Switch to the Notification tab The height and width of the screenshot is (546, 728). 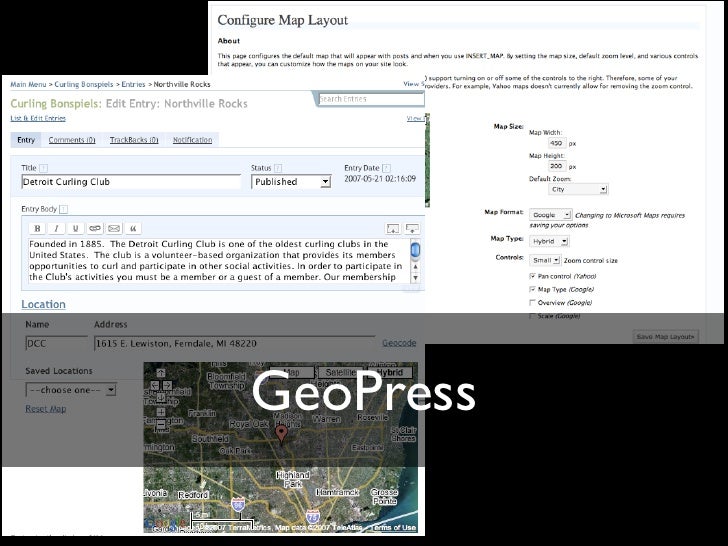point(193,140)
